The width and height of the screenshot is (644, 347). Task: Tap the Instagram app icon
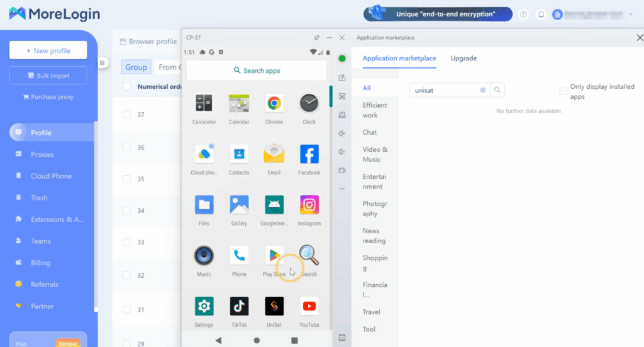point(309,205)
